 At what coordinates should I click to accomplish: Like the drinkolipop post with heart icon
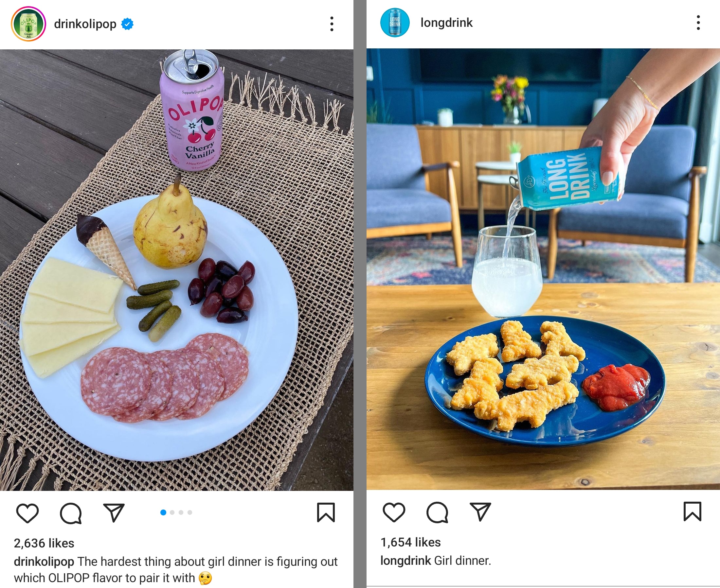[x=27, y=513]
